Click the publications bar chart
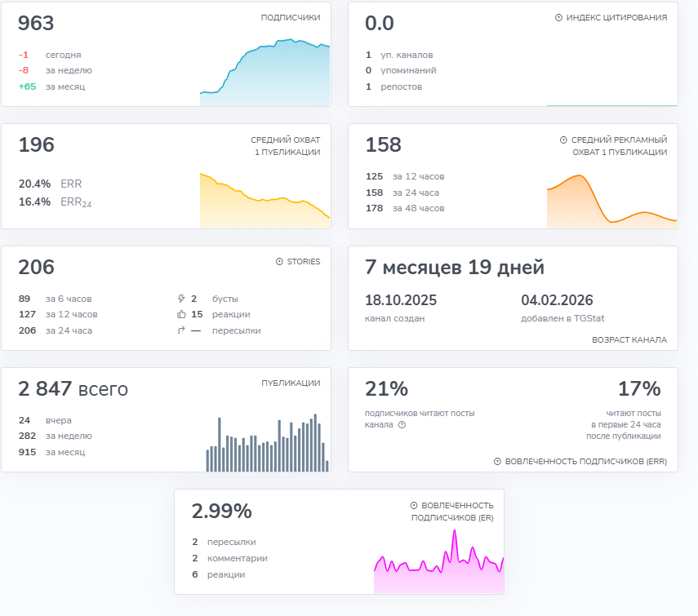The image size is (698, 616). (267, 443)
